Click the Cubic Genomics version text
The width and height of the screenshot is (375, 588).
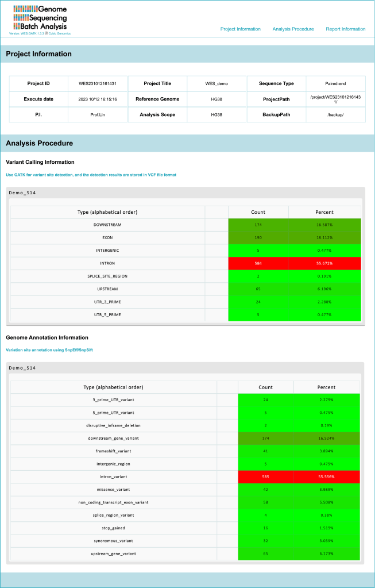point(40,33)
